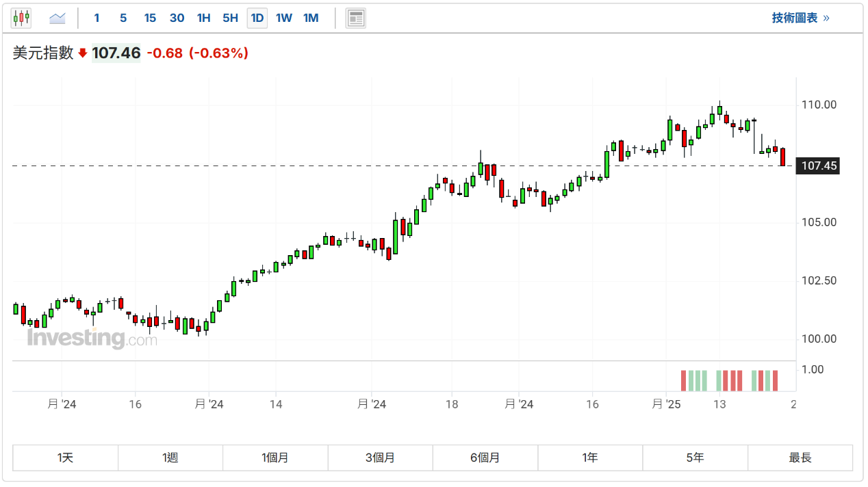The height and width of the screenshot is (487, 868).
Task: Set interval to 1 minute
Action: [97, 18]
